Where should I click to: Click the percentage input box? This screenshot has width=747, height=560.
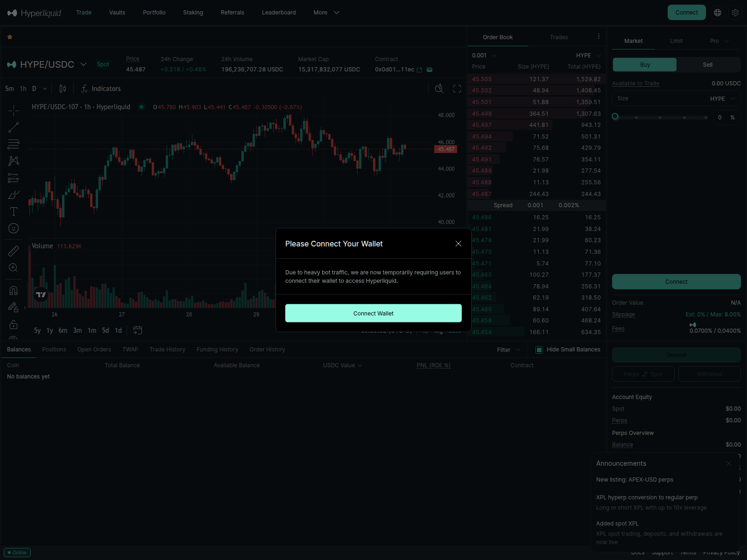pos(727,118)
